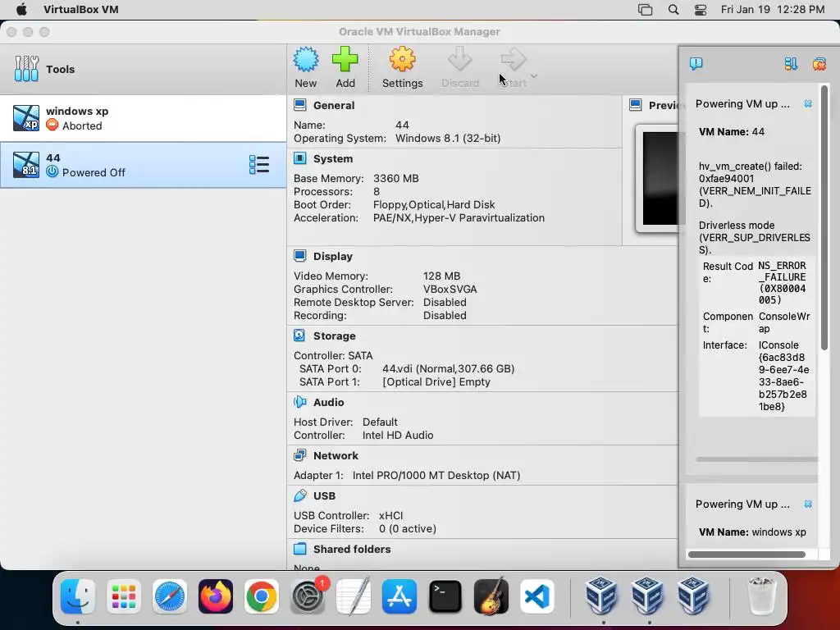Open the 44 machine tools list menu icon
The height and width of the screenshot is (630, 840).
click(x=259, y=165)
